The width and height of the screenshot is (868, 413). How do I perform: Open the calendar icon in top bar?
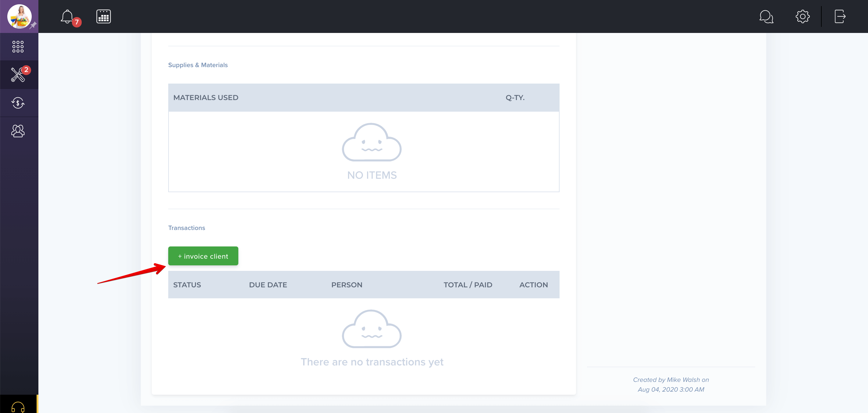pyautogui.click(x=103, y=16)
